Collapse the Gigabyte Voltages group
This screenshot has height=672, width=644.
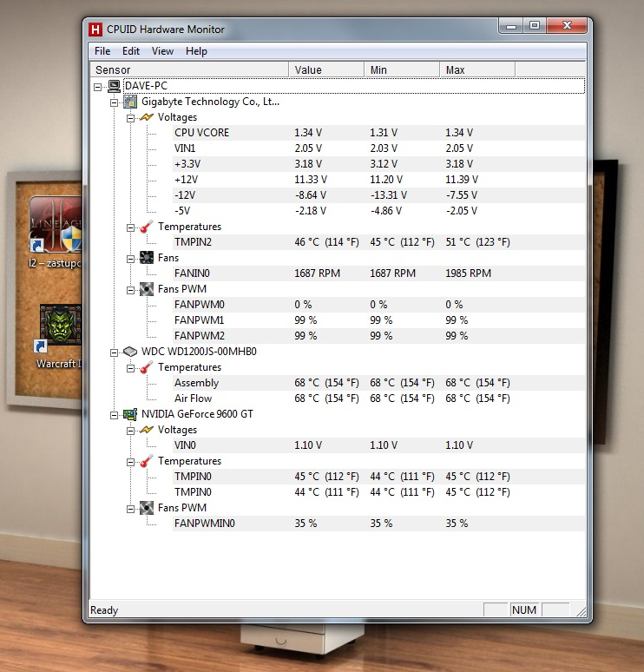pyautogui.click(x=130, y=118)
